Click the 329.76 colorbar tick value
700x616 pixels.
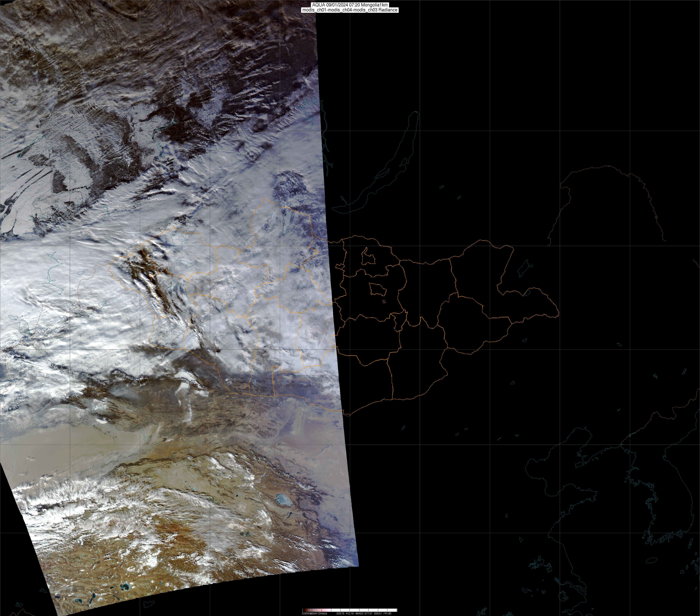(x=340, y=614)
